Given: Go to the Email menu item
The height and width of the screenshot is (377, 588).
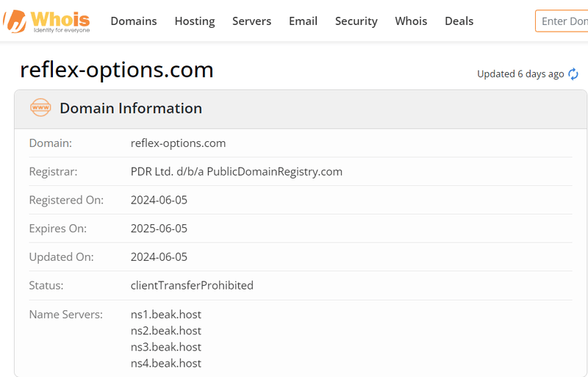Looking at the screenshot, I should pyautogui.click(x=303, y=21).
